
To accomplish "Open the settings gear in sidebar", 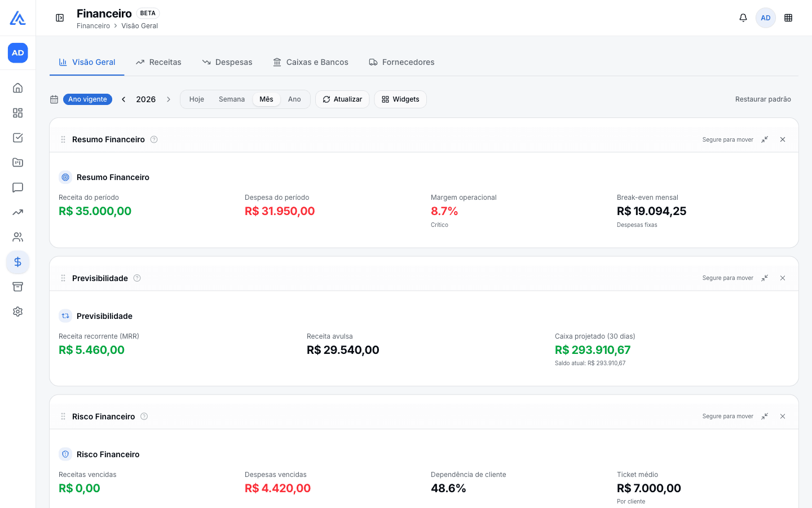I will tap(18, 312).
